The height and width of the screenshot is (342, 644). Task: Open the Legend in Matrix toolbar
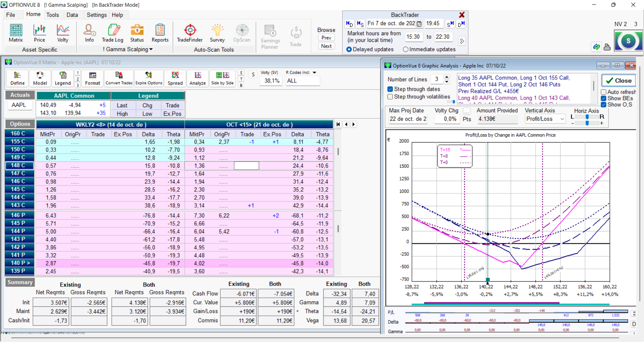pyautogui.click(x=62, y=79)
